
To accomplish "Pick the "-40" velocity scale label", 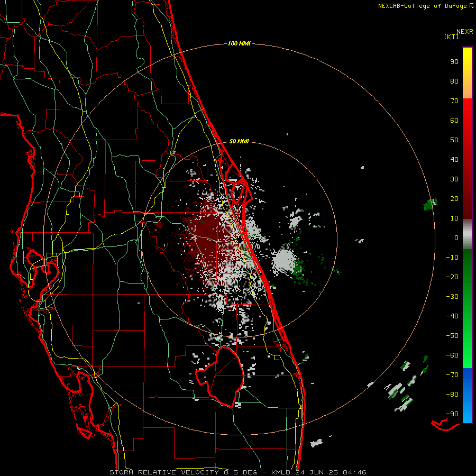I will point(452,316).
